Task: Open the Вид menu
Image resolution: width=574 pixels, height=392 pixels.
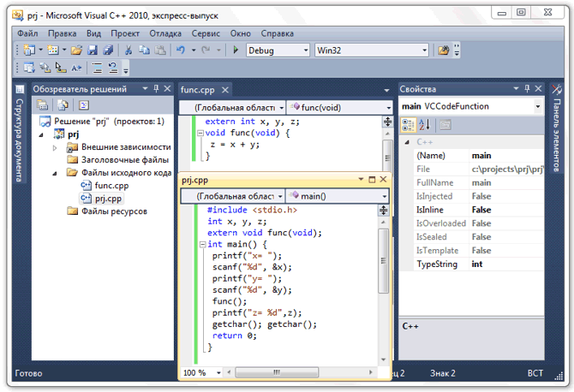Action: [93, 33]
